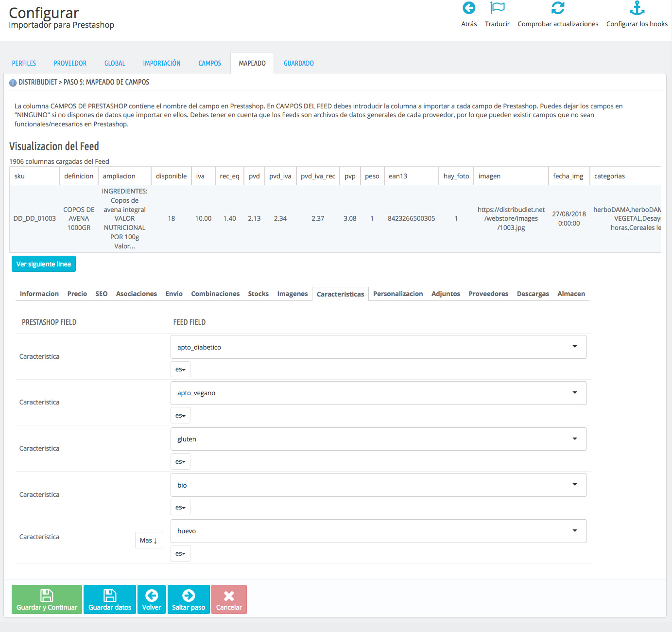The width and height of the screenshot is (672, 632).
Task: Open the es language selector under bio
Action: (x=180, y=507)
